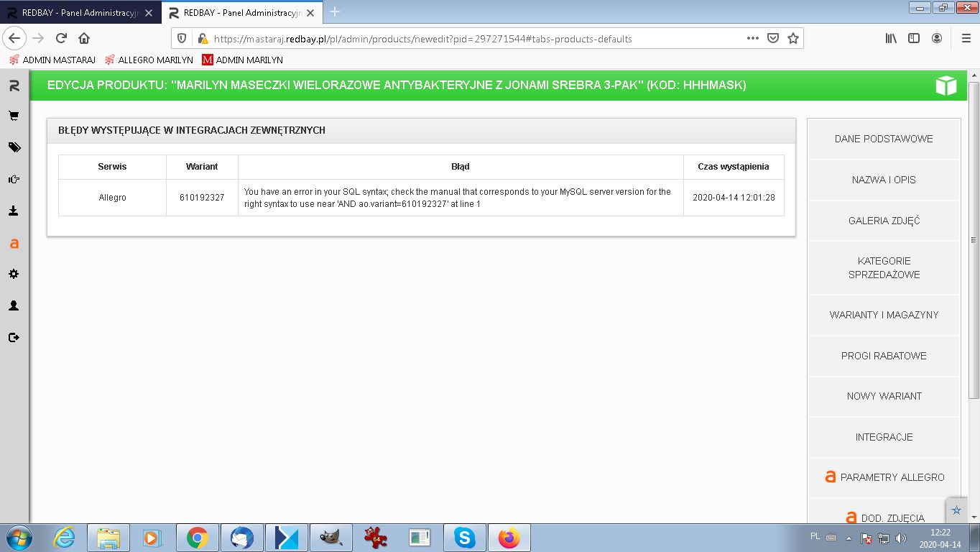Open the ALLEGRO MARILYN bookmark

coord(149,60)
